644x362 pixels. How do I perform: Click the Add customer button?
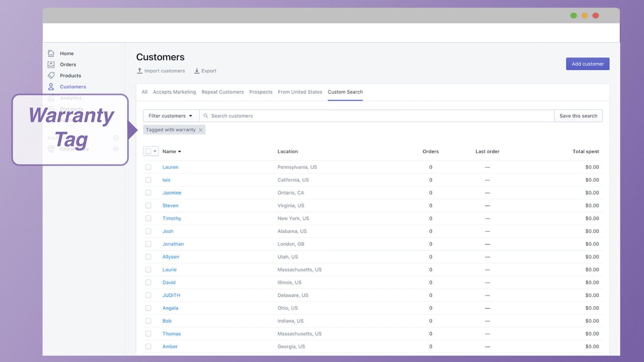pos(588,64)
